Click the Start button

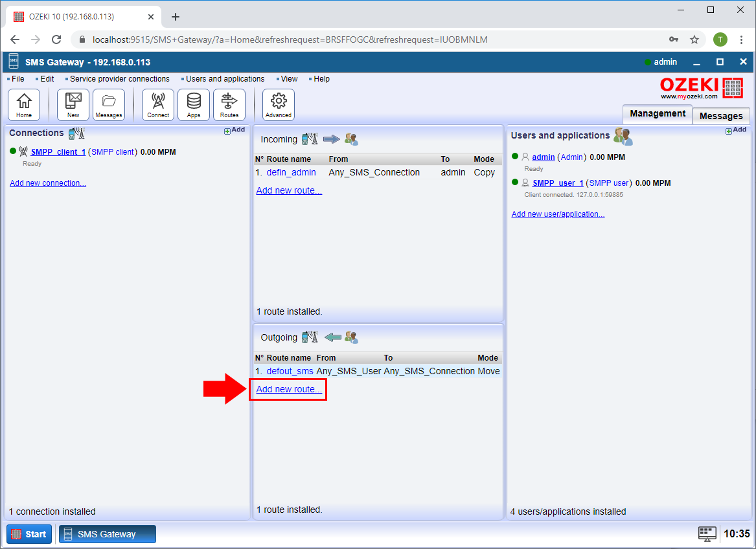coord(29,534)
